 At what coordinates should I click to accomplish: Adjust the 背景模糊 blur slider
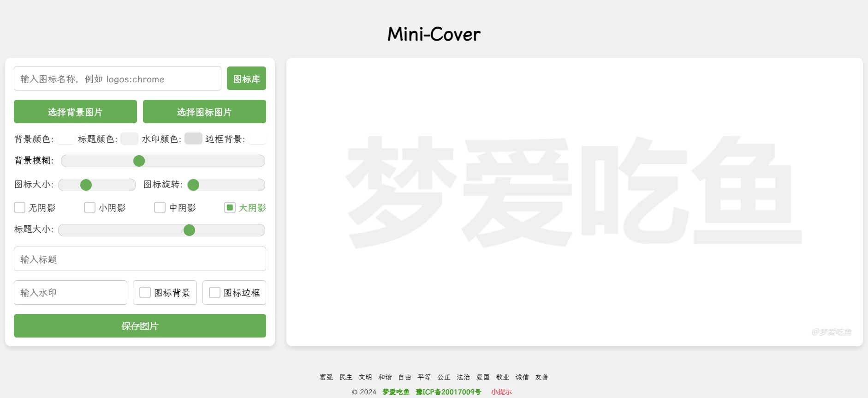click(139, 161)
